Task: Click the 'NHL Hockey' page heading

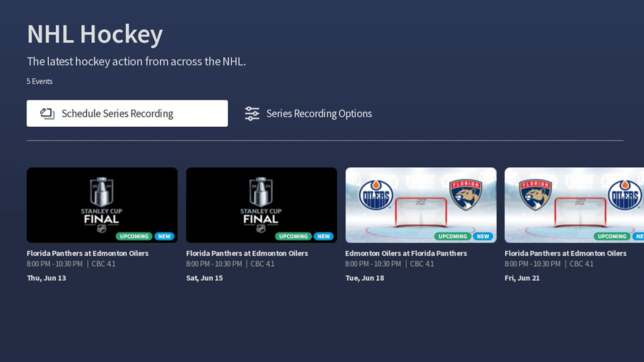Action: pos(95,34)
